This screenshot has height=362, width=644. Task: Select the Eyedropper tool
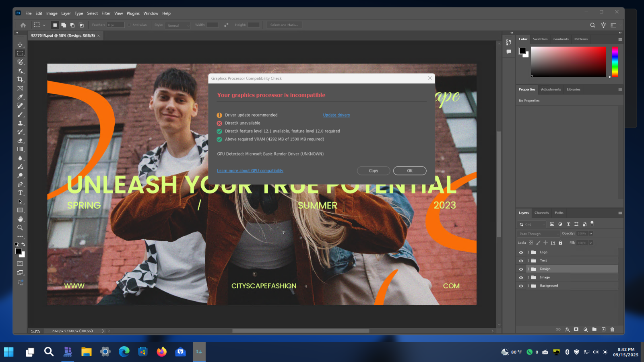[x=20, y=97]
